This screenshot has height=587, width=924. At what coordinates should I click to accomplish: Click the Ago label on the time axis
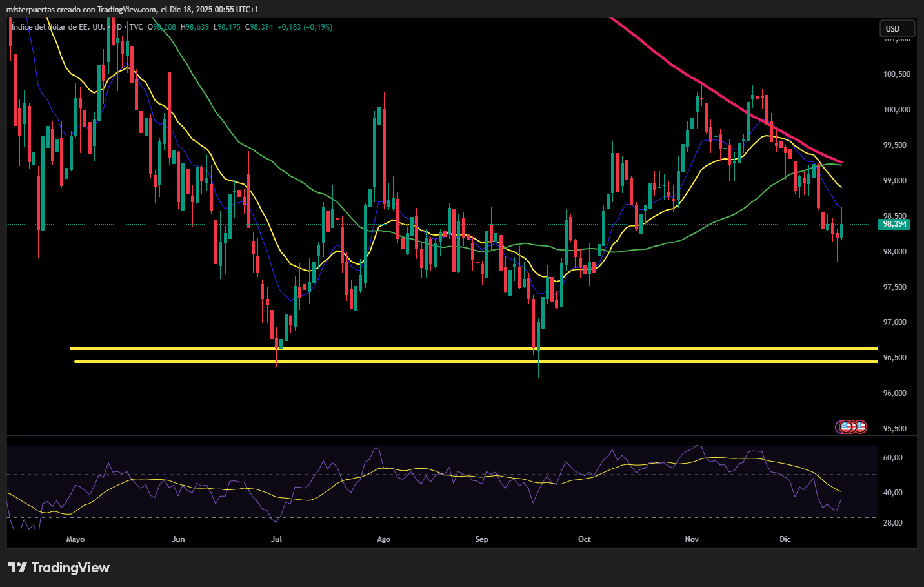pos(383,539)
